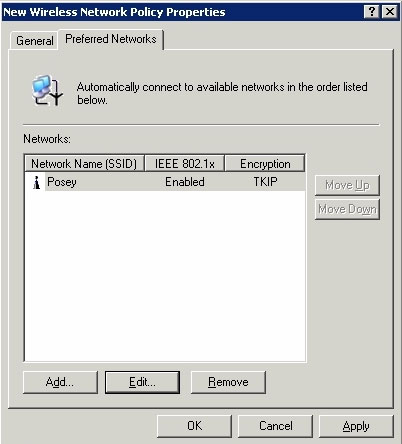Switch to the General tab
The image size is (402, 444).
pos(35,41)
